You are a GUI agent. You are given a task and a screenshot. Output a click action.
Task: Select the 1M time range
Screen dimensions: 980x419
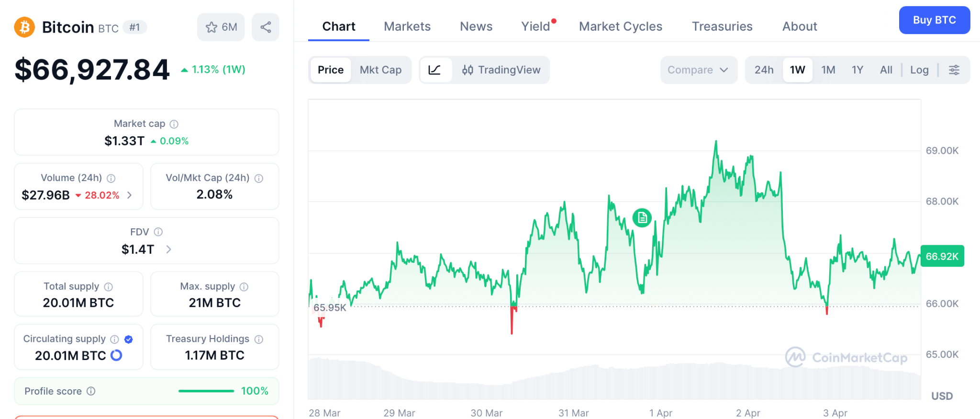(828, 70)
